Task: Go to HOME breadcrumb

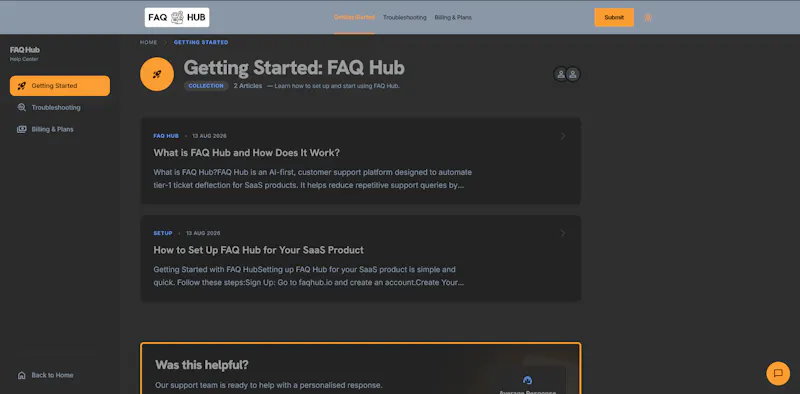Action: [148, 42]
